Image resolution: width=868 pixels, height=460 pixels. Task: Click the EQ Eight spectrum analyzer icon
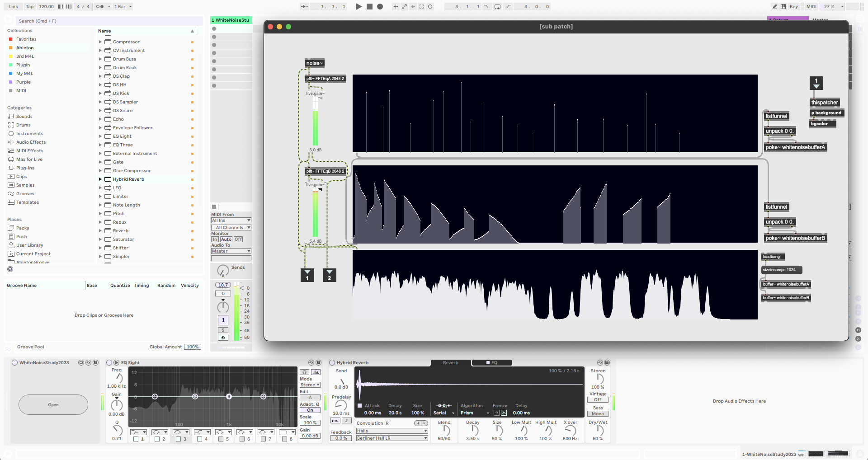click(x=316, y=372)
